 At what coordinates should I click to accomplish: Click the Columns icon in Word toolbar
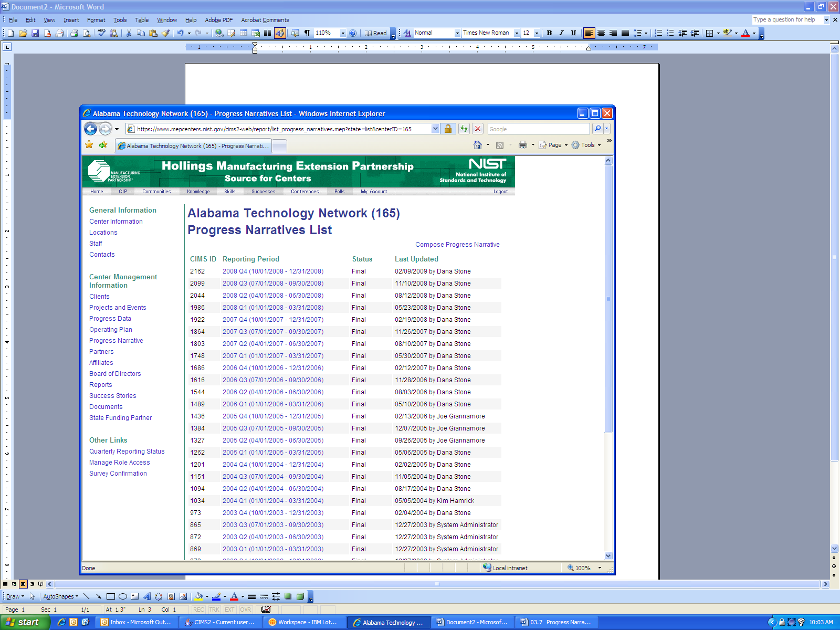pos(268,33)
